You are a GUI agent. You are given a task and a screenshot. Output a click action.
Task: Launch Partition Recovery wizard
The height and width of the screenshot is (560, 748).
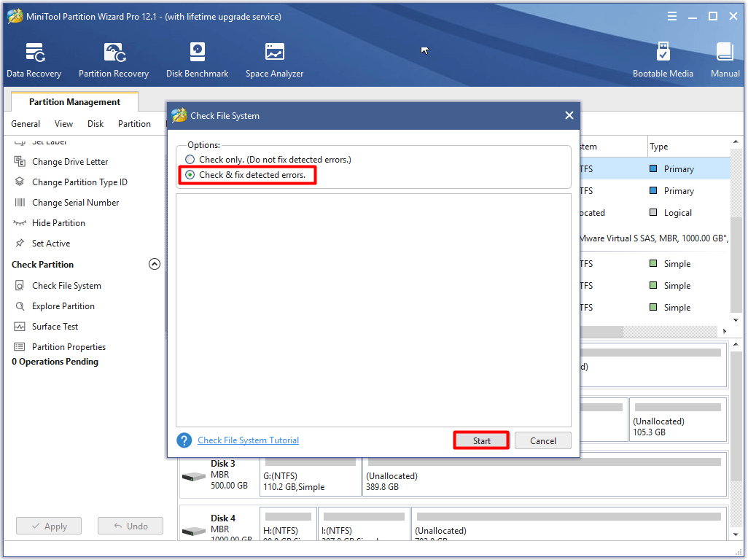click(x=114, y=60)
